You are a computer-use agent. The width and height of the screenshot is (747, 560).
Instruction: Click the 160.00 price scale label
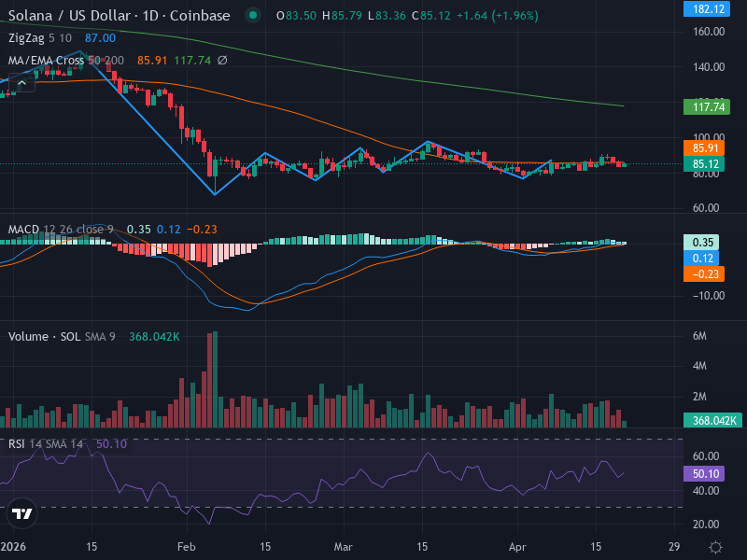click(x=709, y=32)
